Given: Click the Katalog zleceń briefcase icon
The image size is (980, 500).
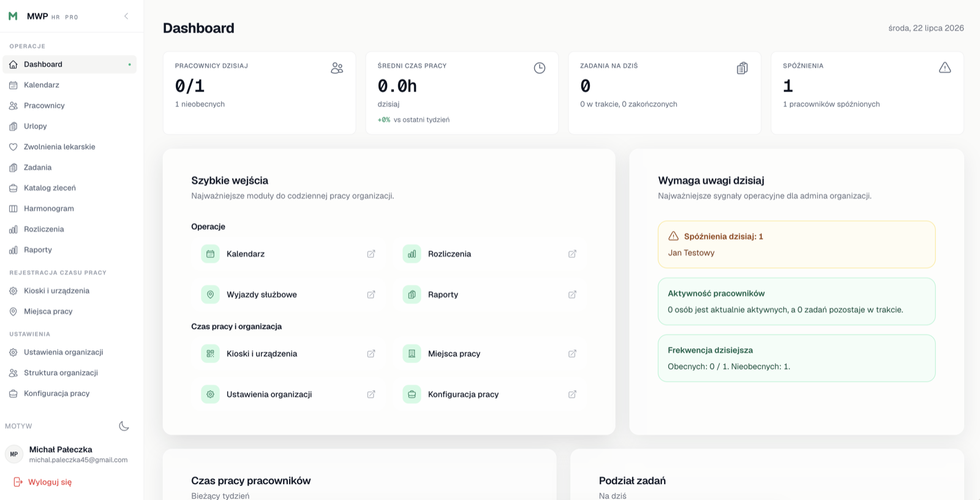Looking at the screenshot, I should [x=13, y=188].
